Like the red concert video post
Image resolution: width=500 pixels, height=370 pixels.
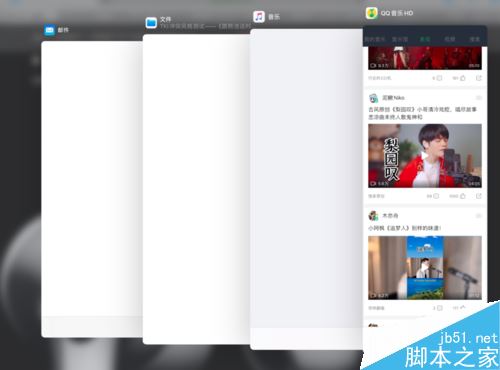459,78
